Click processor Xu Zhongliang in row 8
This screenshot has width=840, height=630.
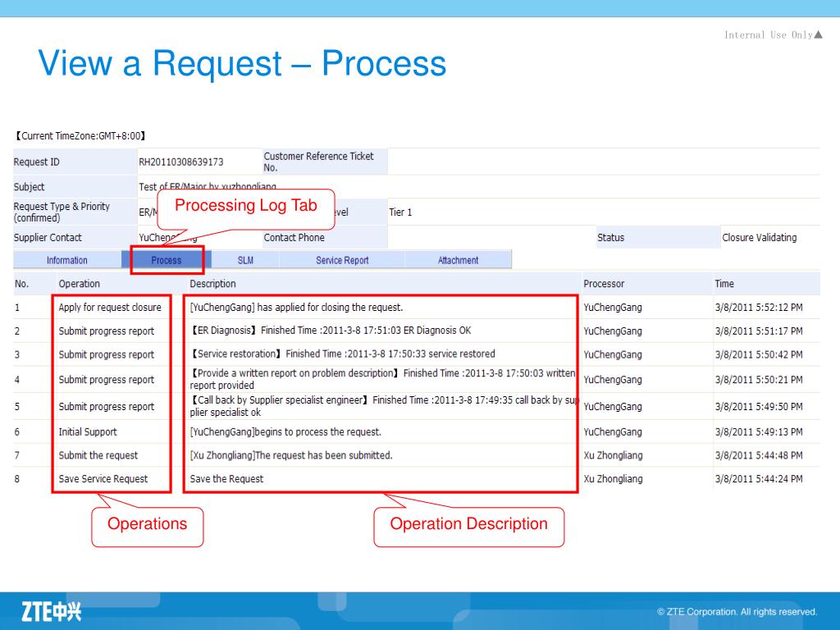coord(613,479)
